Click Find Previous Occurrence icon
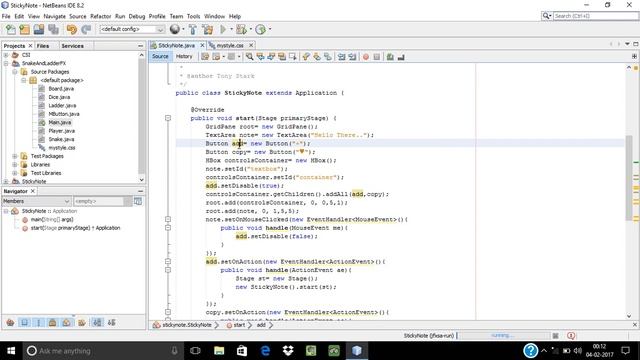 point(260,57)
